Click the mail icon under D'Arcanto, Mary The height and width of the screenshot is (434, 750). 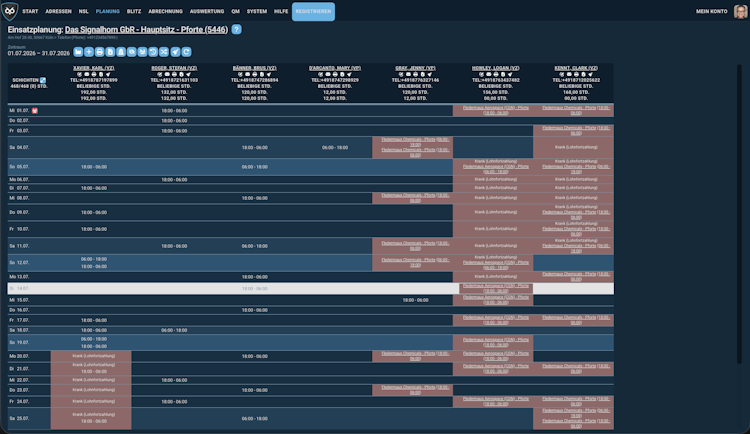pos(328,74)
